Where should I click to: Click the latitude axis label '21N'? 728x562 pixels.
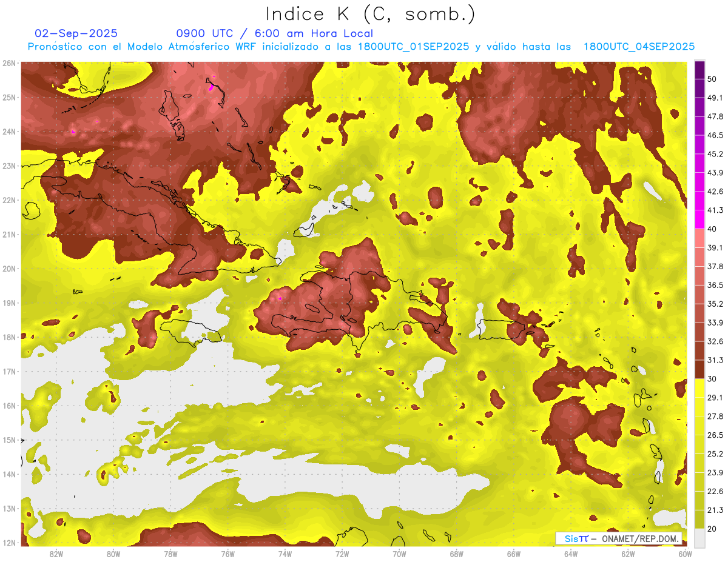point(9,235)
